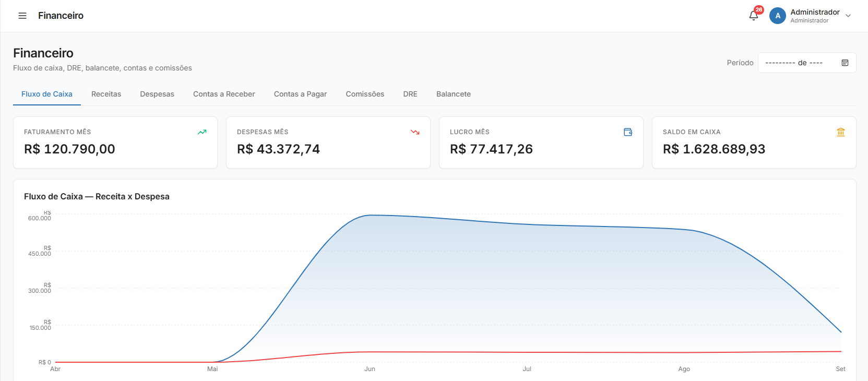
Task: Click the Financeiro header title in top bar
Action: pos(61,16)
